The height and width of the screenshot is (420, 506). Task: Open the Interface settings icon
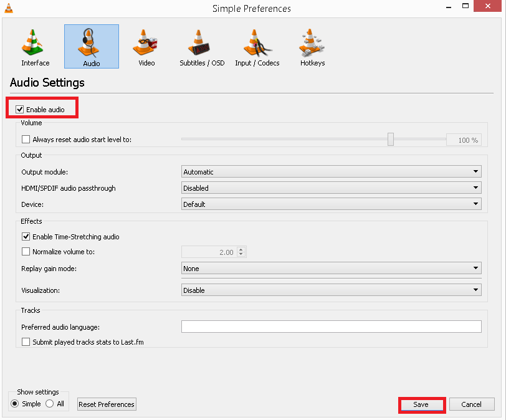pyautogui.click(x=34, y=46)
